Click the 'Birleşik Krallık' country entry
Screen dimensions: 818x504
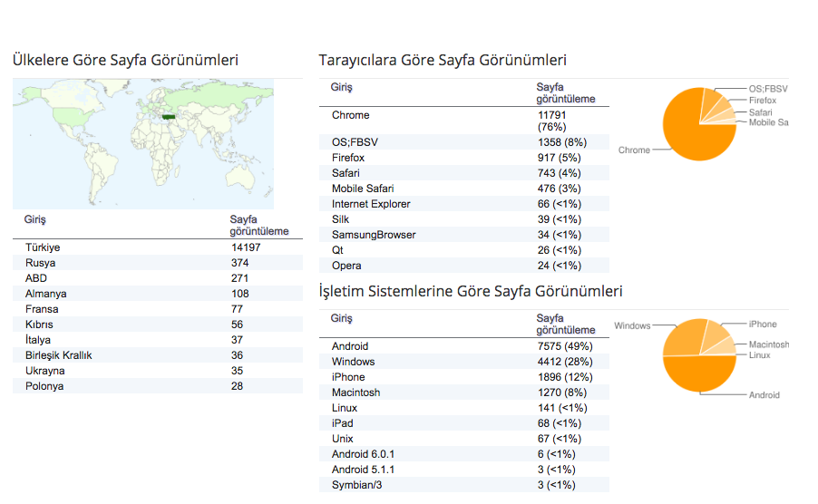pos(58,355)
